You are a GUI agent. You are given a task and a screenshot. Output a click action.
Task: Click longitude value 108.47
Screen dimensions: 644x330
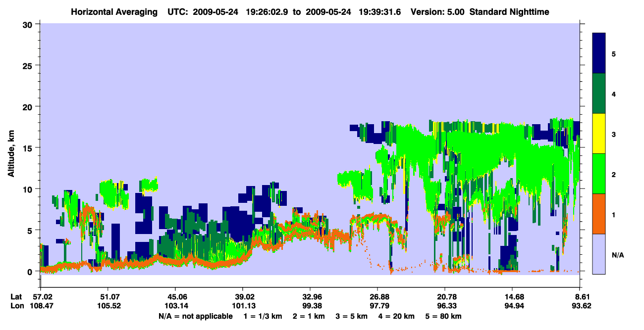pyautogui.click(x=42, y=306)
